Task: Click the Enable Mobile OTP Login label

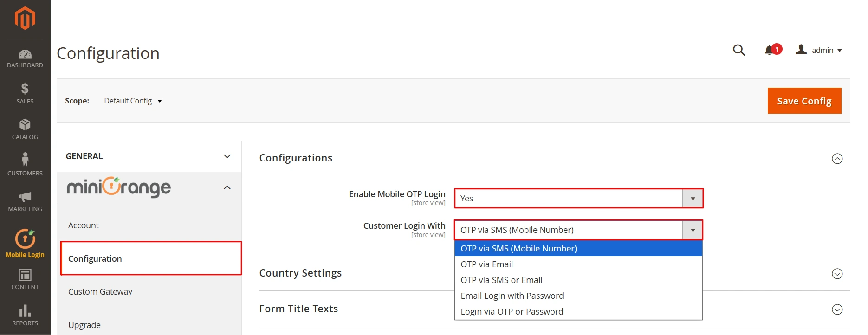Action: pyautogui.click(x=397, y=194)
